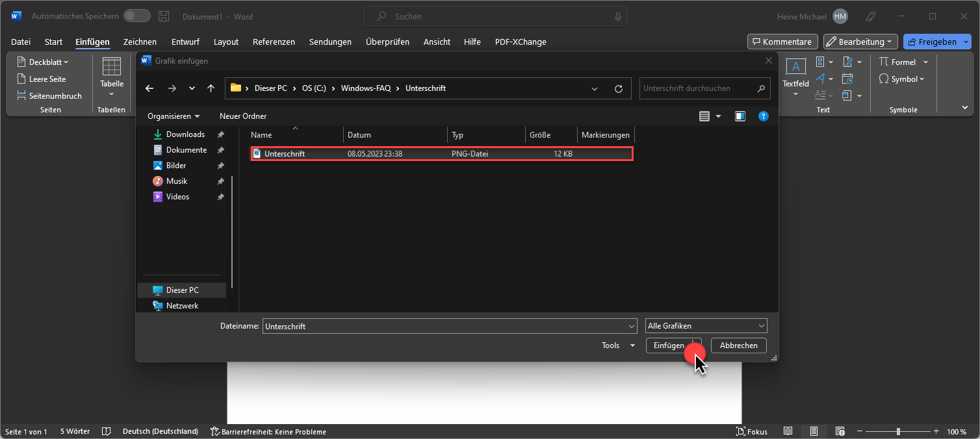Click the zoom in plus icon

click(x=936, y=431)
